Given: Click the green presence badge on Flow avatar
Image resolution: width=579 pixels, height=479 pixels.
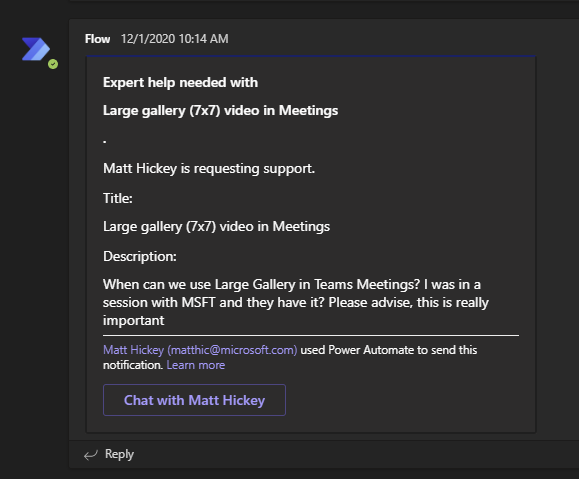Looking at the screenshot, I should click(53, 64).
